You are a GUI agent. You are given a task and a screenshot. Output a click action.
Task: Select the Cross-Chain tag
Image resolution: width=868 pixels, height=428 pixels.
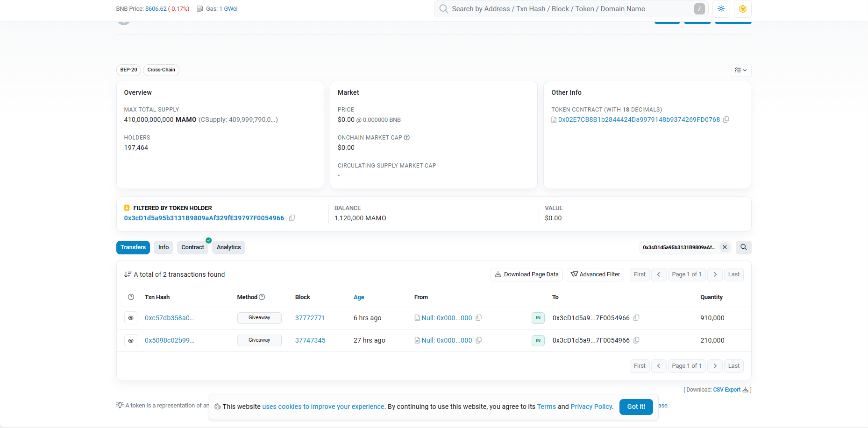[161, 70]
